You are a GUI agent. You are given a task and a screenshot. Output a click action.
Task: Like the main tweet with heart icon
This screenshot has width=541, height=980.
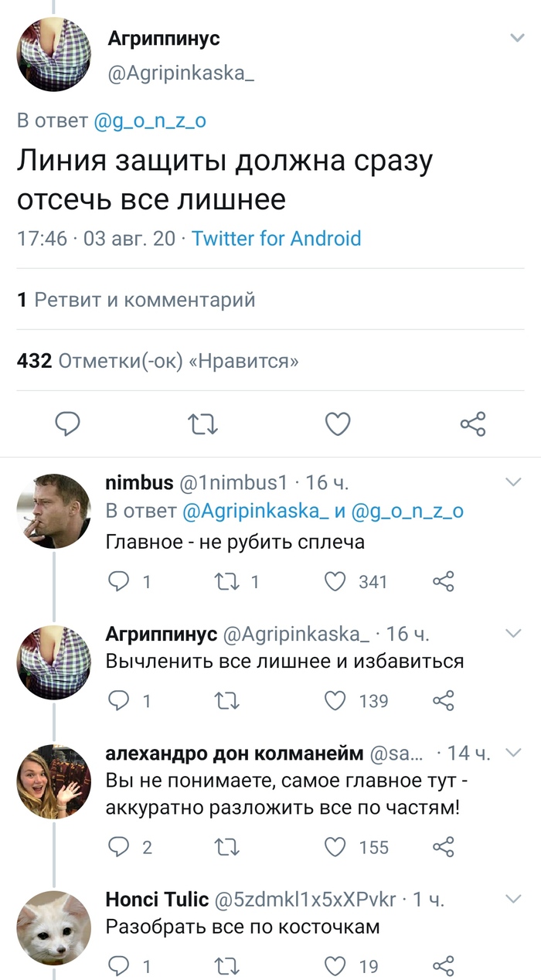click(x=338, y=424)
